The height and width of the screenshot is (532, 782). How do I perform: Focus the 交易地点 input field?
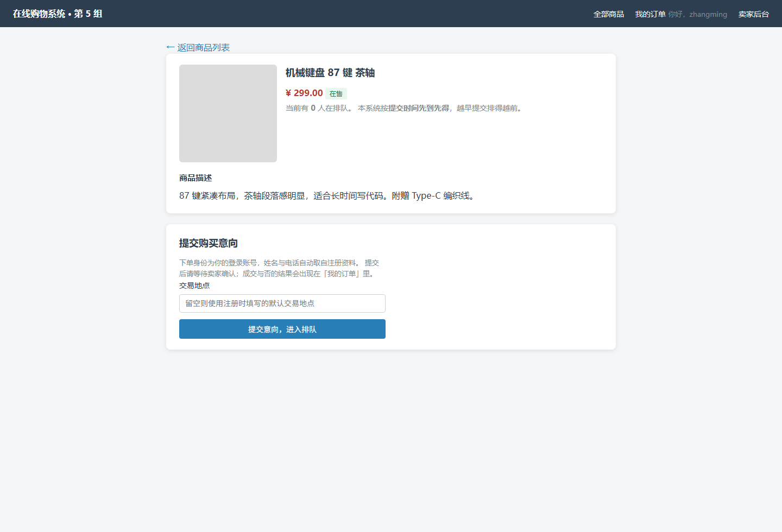coord(282,303)
